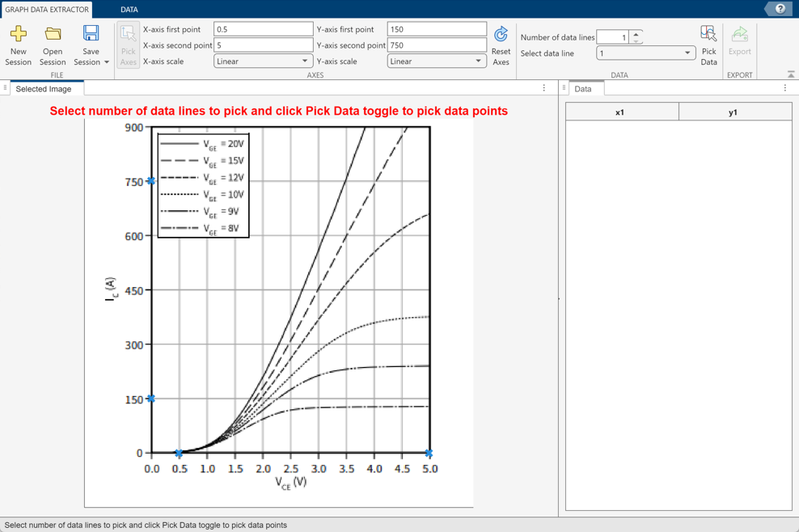Switch to the Selected Image tab
This screenshot has width=799, height=532.
click(x=44, y=89)
